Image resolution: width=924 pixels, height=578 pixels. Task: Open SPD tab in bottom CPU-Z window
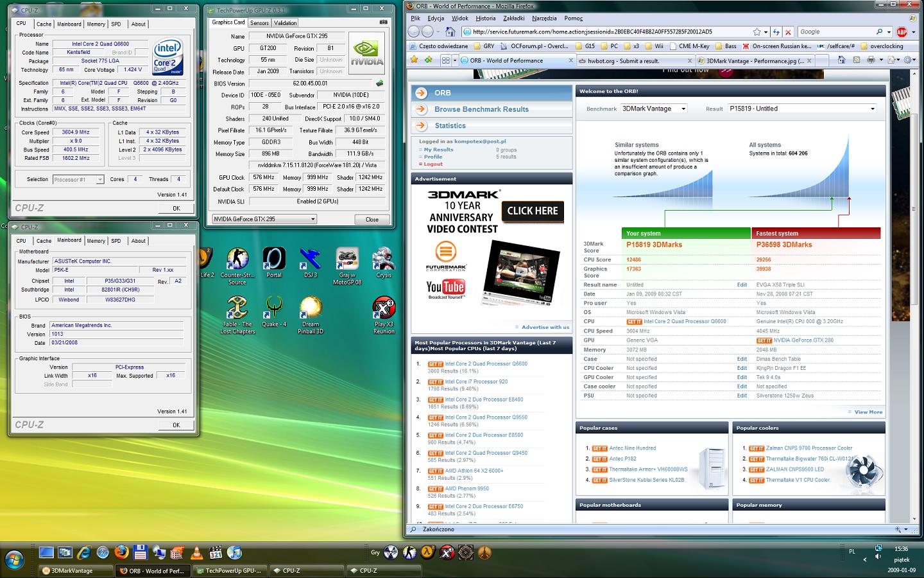[x=116, y=241]
